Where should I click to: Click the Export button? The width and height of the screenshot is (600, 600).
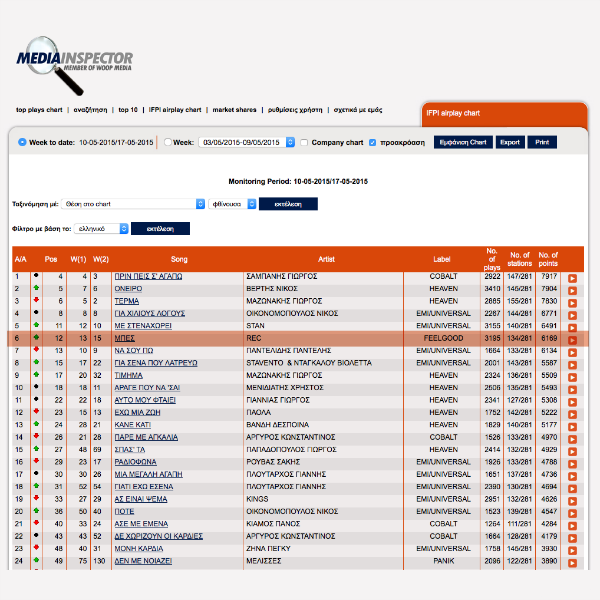pyautogui.click(x=510, y=143)
